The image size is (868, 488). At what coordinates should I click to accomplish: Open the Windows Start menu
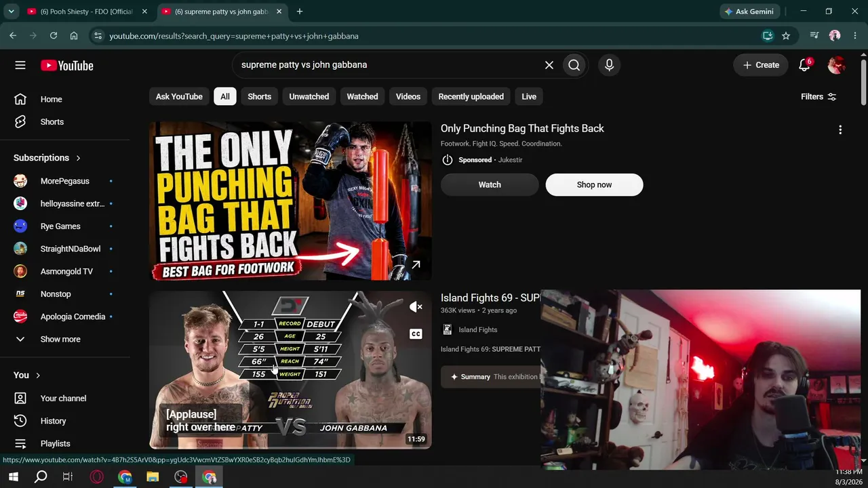pos(13,477)
